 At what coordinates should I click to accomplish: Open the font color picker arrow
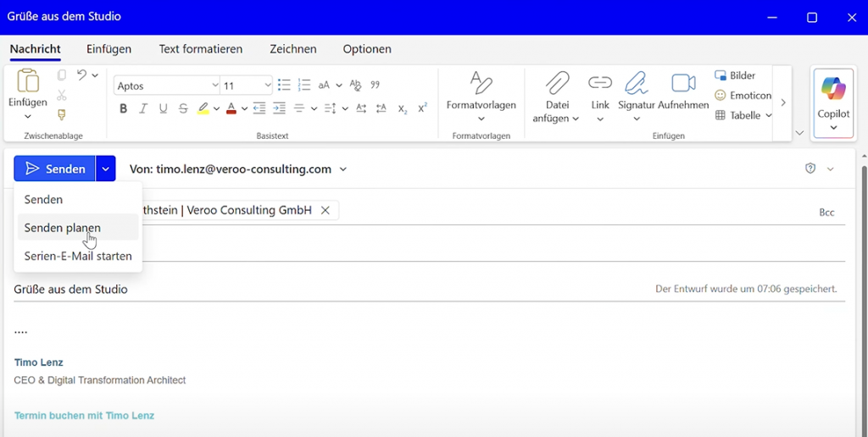(244, 108)
